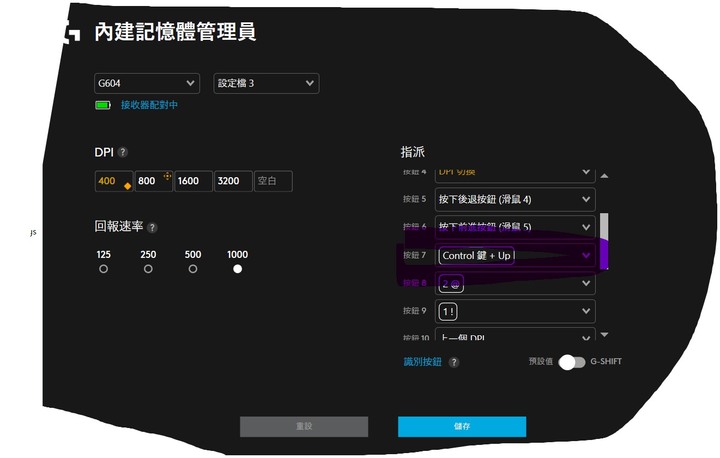This screenshot has width=720, height=458.
Task: Expand button 6 前進按鈕 dropdown
Action: (x=515, y=227)
